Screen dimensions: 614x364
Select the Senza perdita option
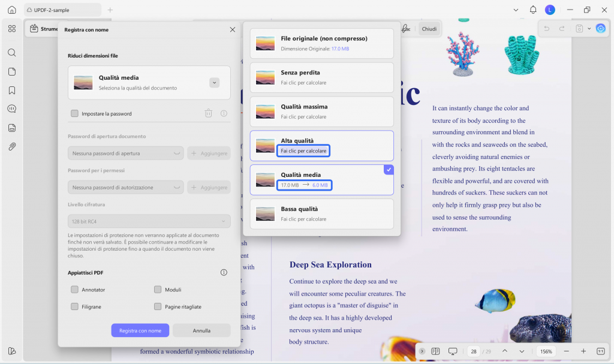pos(321,77)
